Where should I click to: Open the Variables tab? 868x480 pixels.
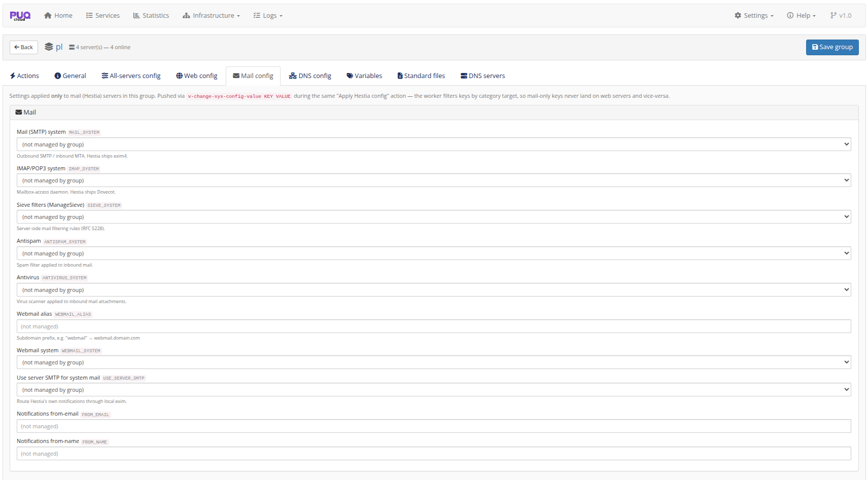tap(364, 76)
